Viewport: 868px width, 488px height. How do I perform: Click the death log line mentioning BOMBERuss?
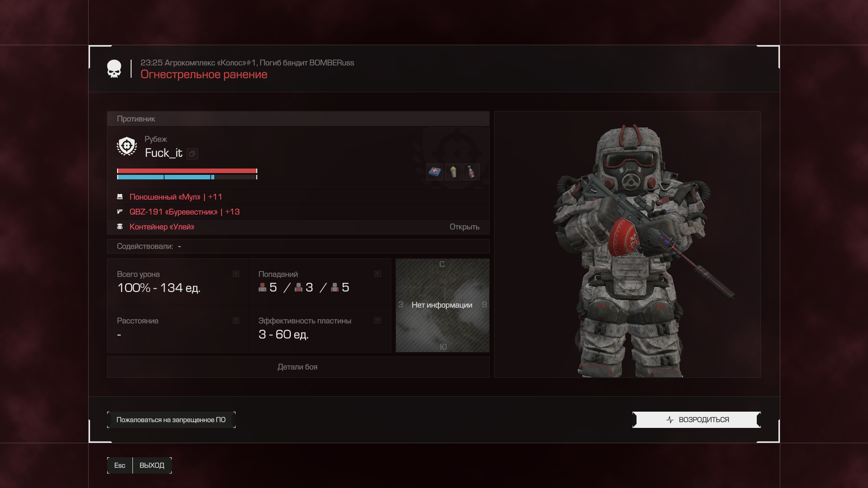point(247,63)
